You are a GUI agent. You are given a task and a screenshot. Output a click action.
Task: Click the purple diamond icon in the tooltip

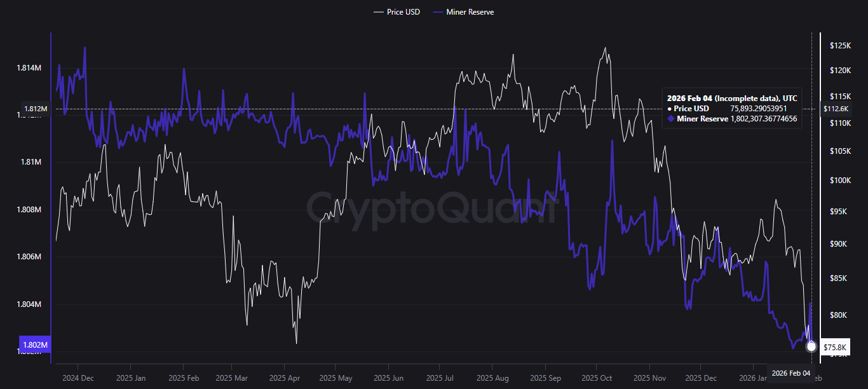670,119
